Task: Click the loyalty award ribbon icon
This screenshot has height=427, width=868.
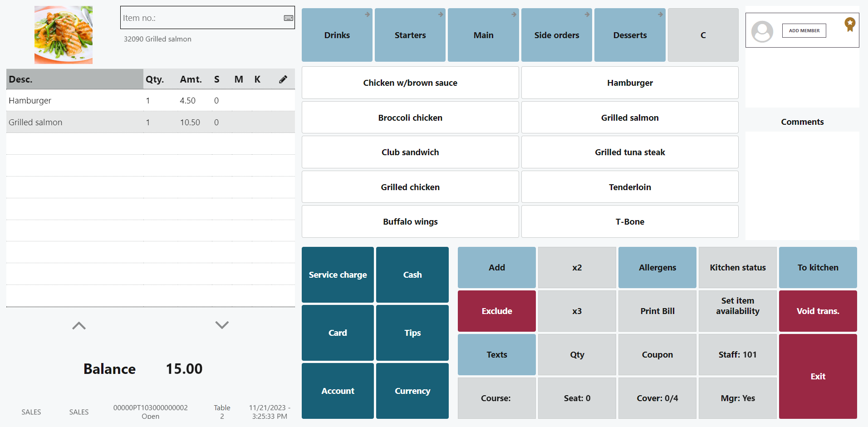Action: [x=849, y=25]
